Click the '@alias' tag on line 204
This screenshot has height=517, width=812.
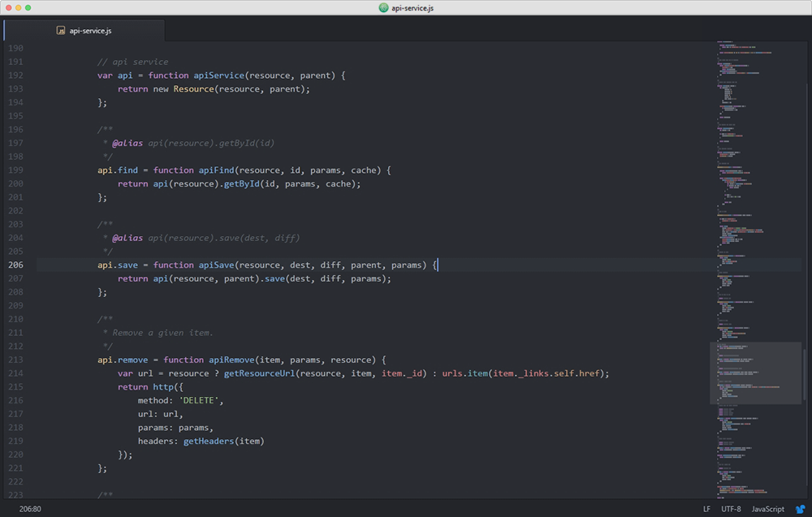click(127, 238)
